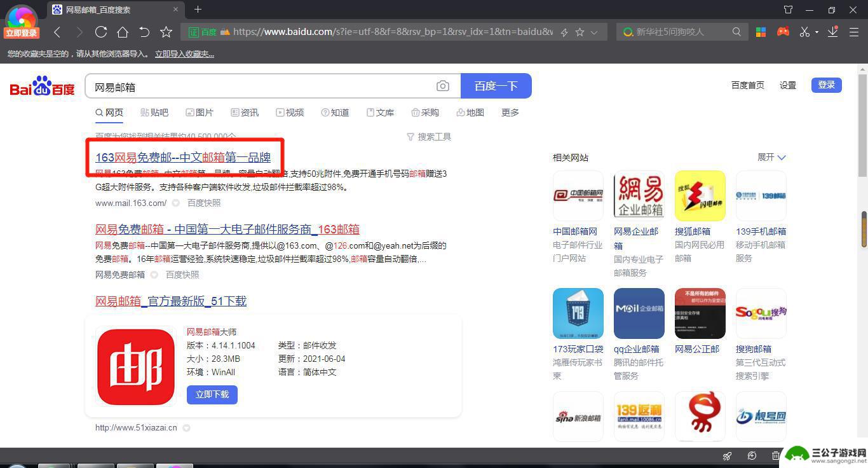
Task: Click the browser forward arrow
Action: [79, 32]
